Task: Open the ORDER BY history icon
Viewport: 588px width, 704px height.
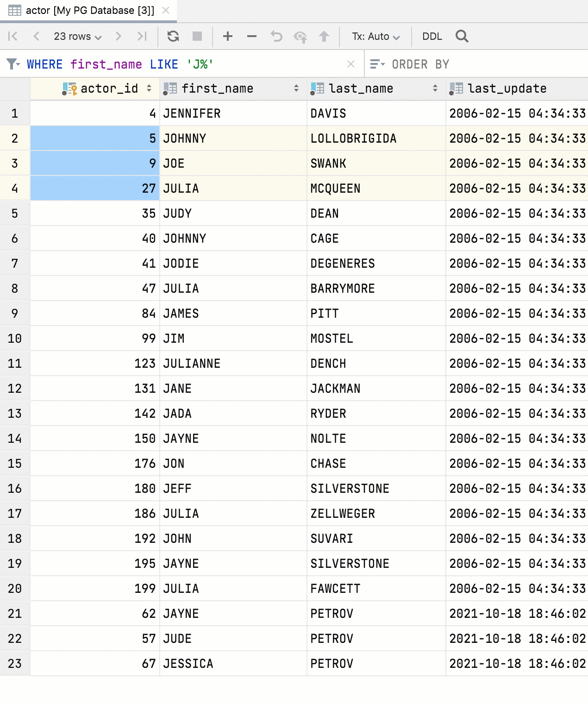Action: [377, 64]
